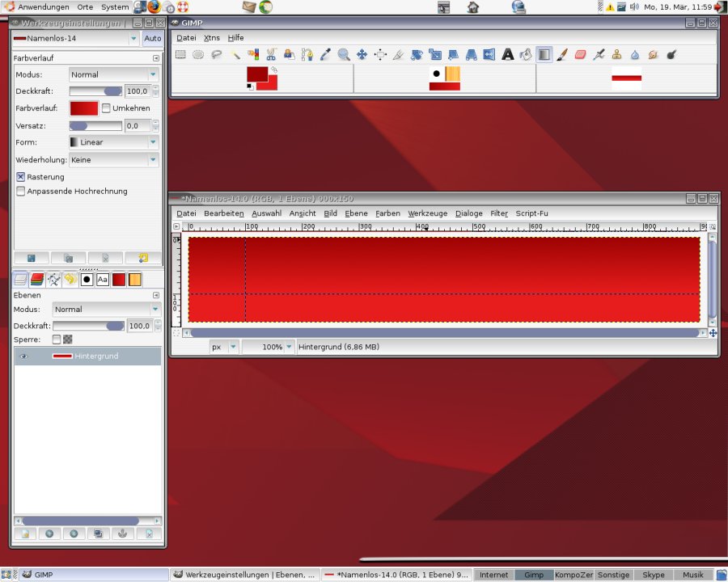Select the Clone stamp tool
Image resolution: width=728 pixels, height=582 pixels.
(x=617, y=55)
